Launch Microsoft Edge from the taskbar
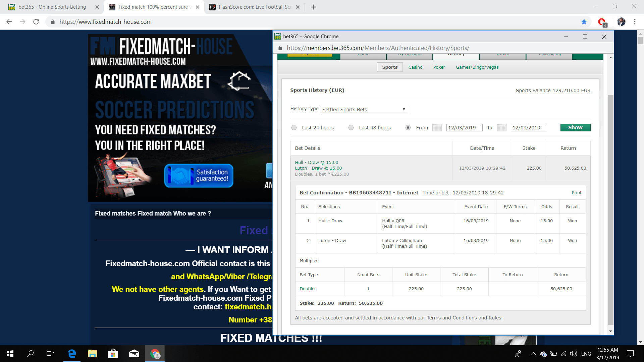The width and height of the screenshot is (644, 362). coord(72,354)
